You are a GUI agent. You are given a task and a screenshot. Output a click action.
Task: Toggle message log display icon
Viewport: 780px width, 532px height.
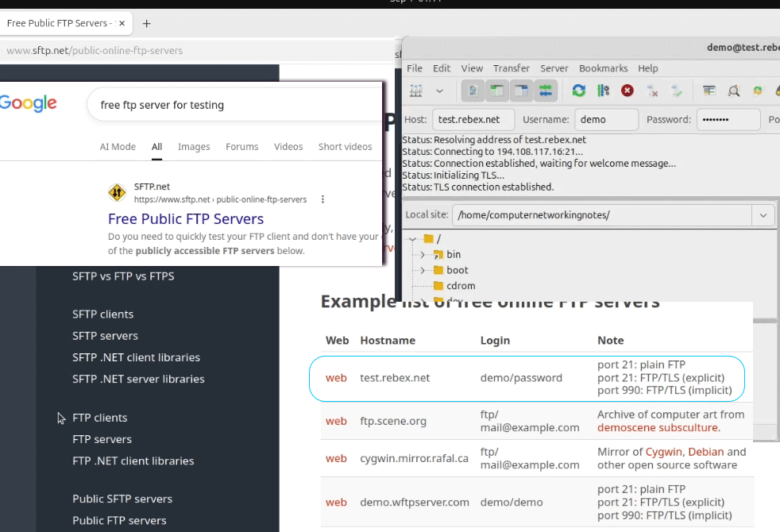click(x=473, y=91)
